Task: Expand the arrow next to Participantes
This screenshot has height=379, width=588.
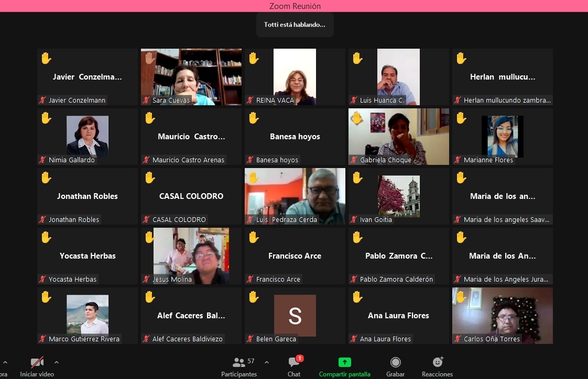Action: [x=267, y=362]
